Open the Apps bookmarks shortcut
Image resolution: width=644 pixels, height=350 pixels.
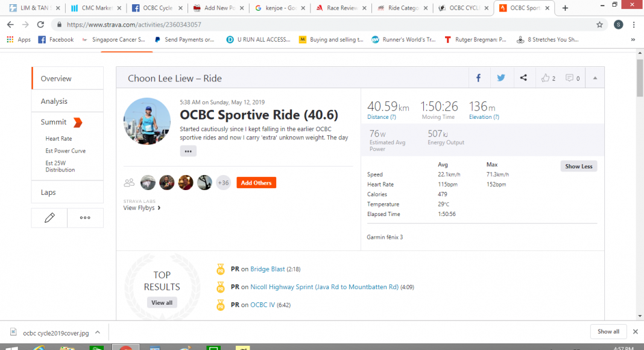(19, 39)
